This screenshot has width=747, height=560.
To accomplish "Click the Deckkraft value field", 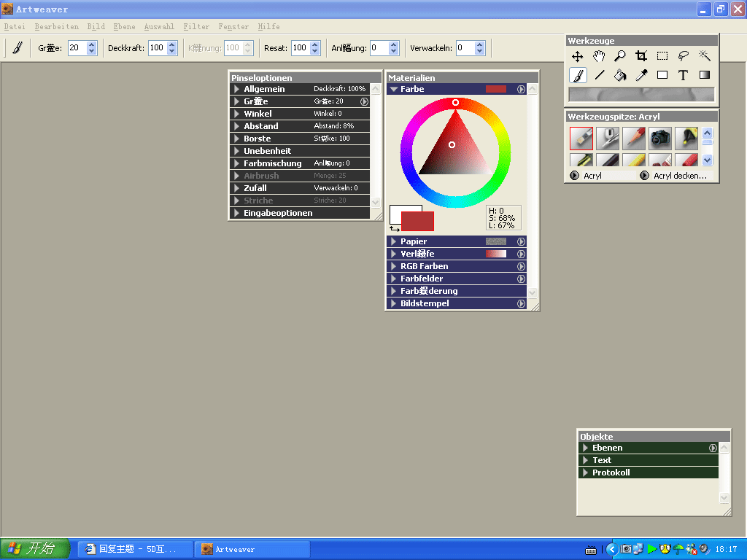I will (x=158, y=47).
